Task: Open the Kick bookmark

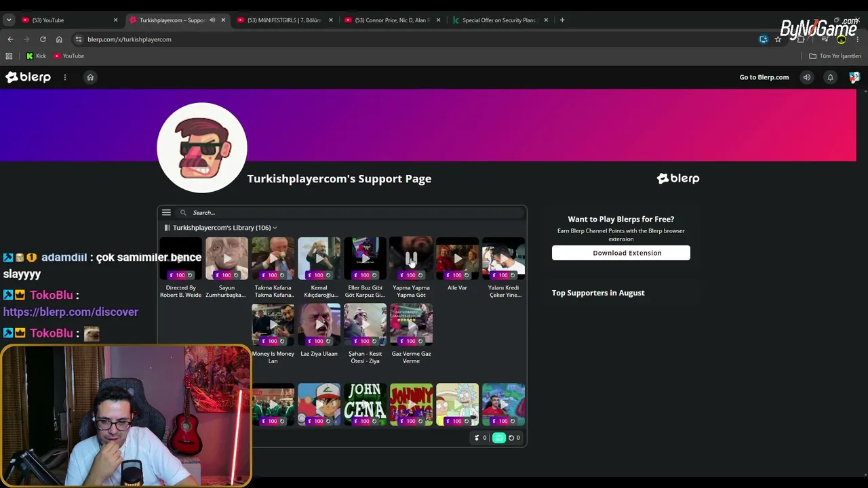Action: (x=36, y=56)
